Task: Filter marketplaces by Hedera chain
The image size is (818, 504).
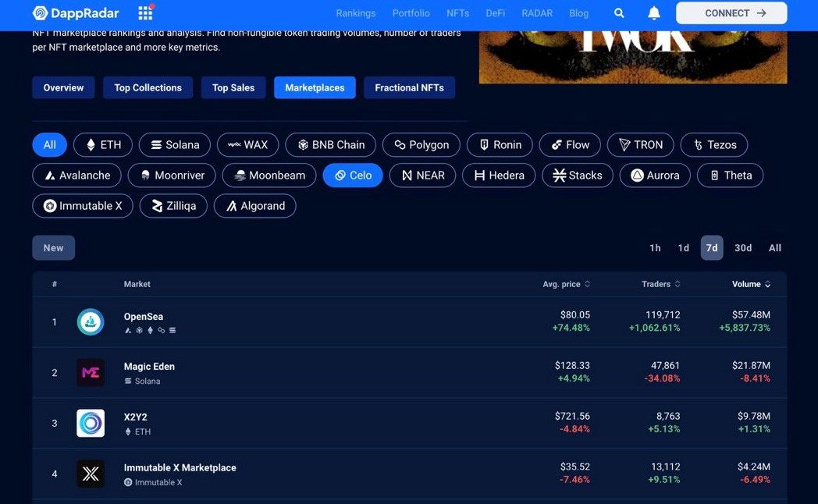Action: (499, 175)
